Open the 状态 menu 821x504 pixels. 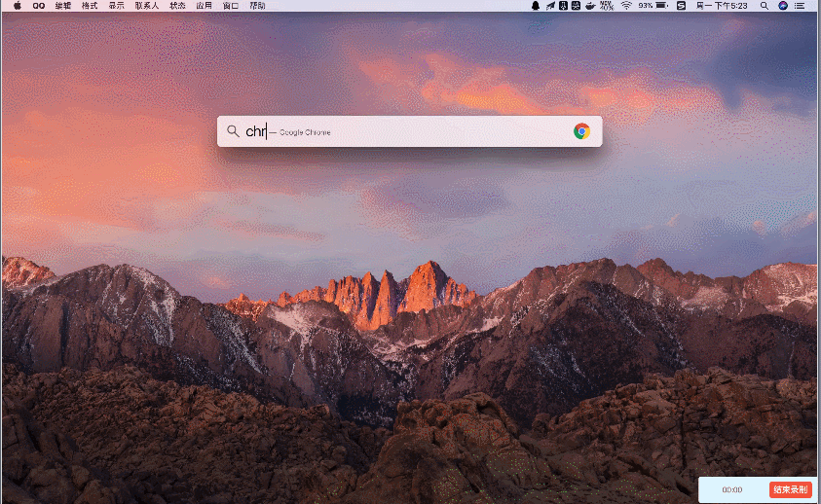tap(177, 6)
